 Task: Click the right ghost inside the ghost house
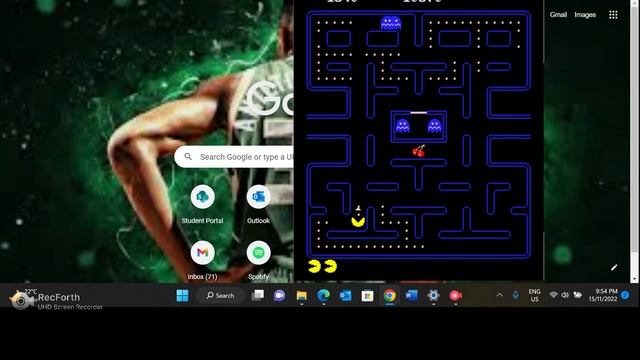(x=434, y=126)
